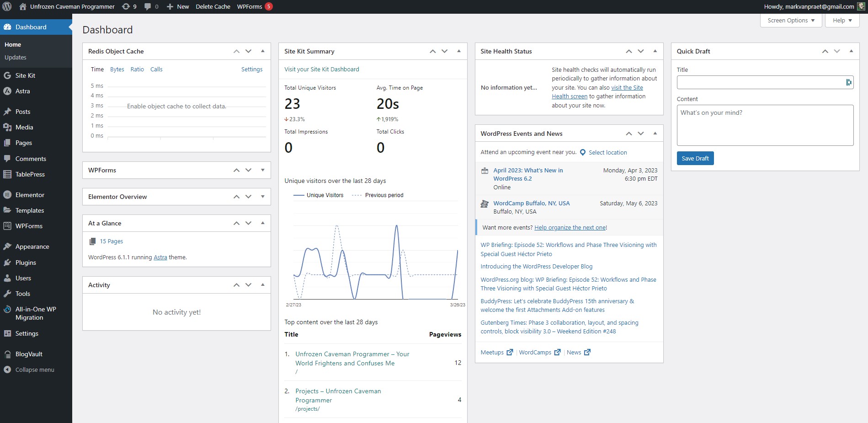The height and width of the screenshot is (423, 868).
Task: Toggle the Site Kit Summary panel
Action: 459,51
